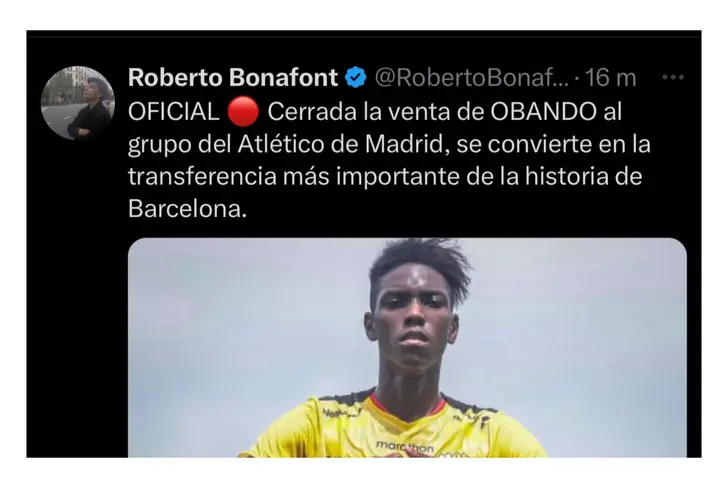
Task: Click the red circle emoji
Action: click(x=243, y=112)
